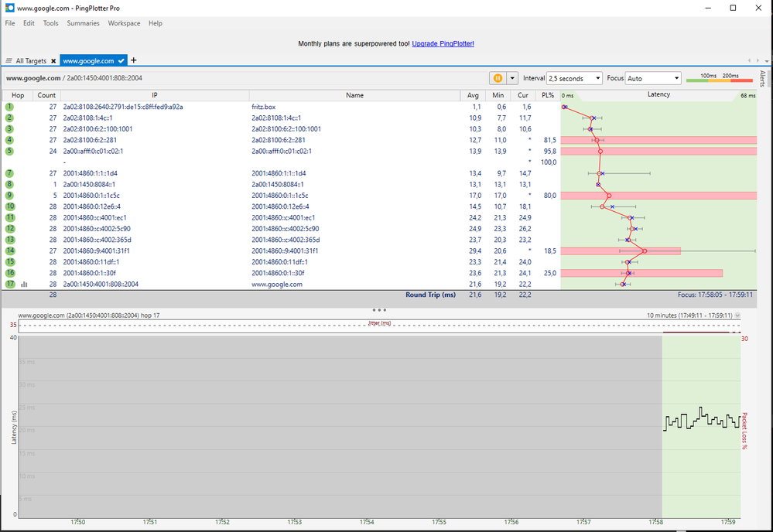
Task: Pause the trace with the orange pause button
Action: (498, 78)
